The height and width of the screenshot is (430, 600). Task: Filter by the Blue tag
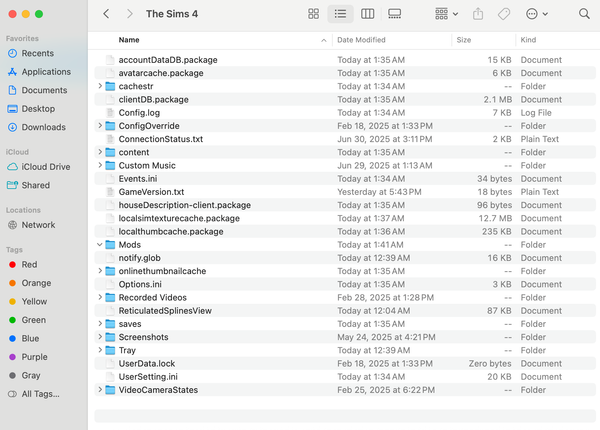click(x=30, y=339)
